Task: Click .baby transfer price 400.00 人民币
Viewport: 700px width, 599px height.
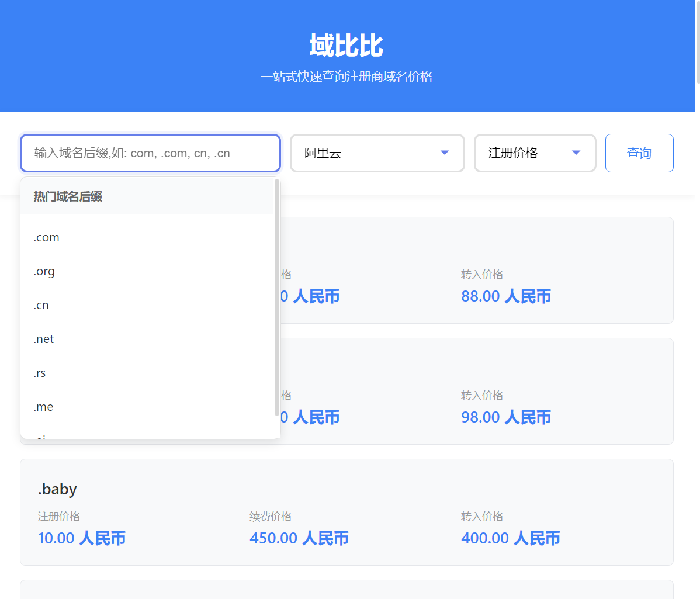Action: 510,538
